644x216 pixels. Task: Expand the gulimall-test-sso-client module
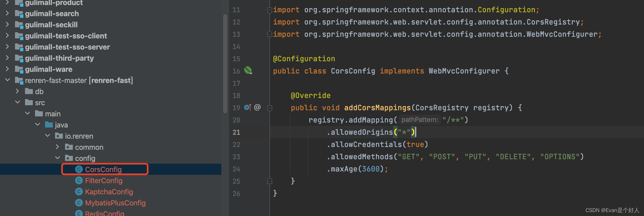8,35
